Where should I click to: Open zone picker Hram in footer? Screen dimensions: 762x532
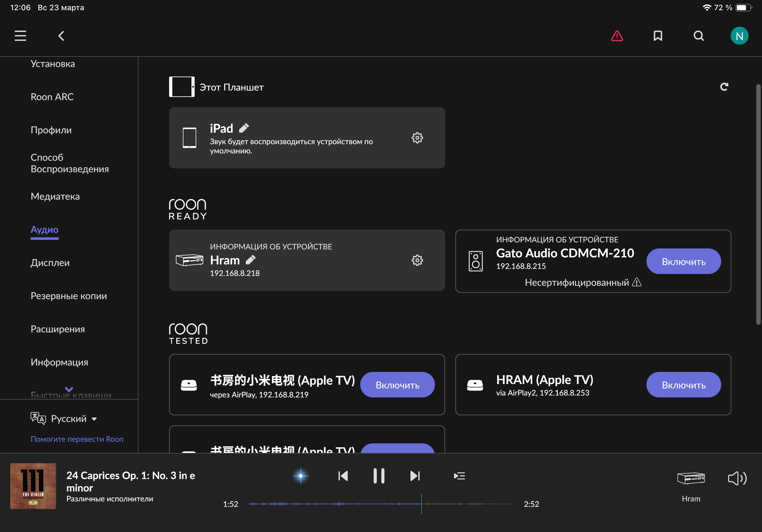(x=691, y=487)
